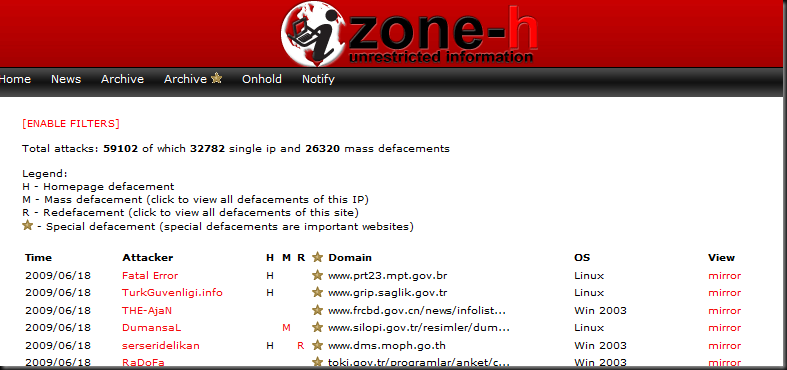The width and height of the screenshot is (787, 370).
Task: Click H in Fatal Error row
Action: pos(270,276)
